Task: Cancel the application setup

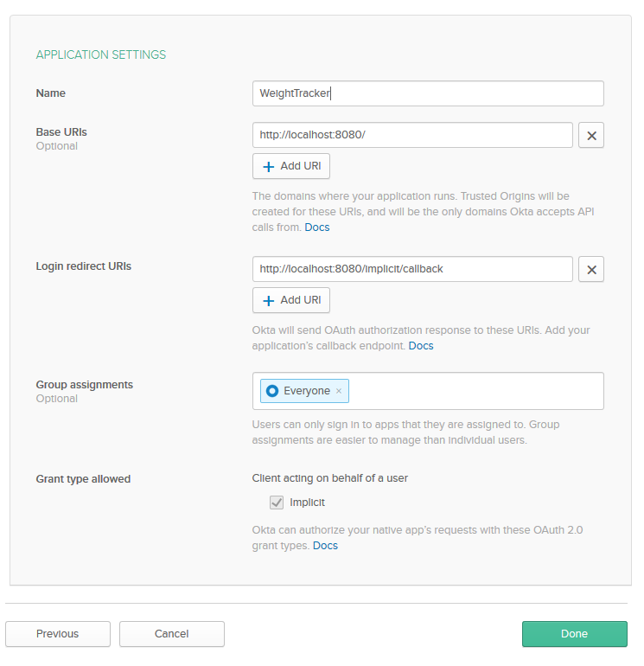Action: coord(172,634)
